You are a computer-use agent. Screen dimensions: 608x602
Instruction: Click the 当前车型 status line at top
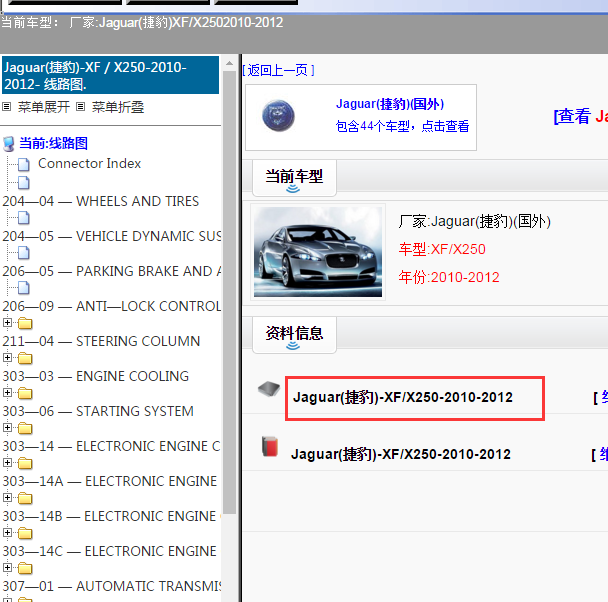[142, 22]
